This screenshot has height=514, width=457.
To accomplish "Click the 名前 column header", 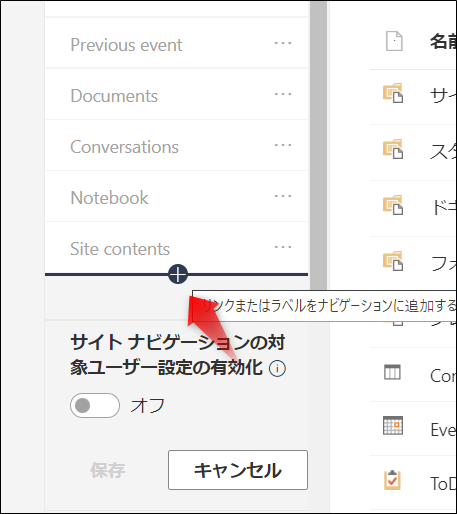I will pyautogui.click(x=443, y=42).
